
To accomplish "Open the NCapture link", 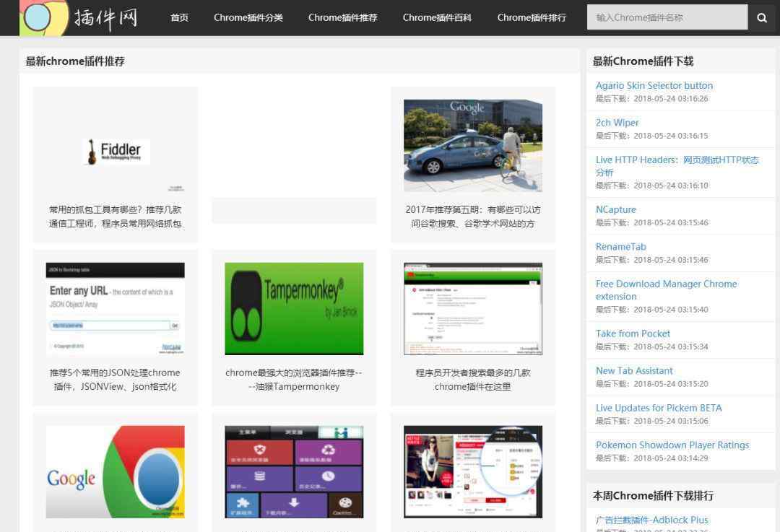I will point(616,210).
